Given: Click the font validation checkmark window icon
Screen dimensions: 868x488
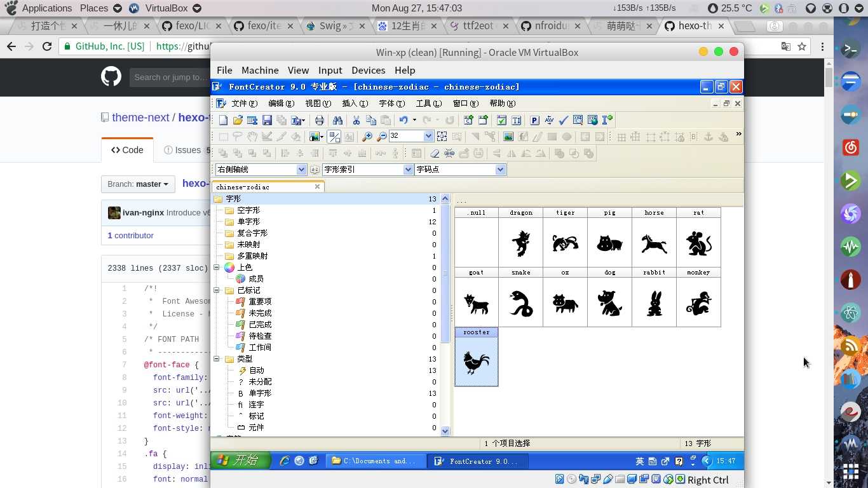Looking at the screenshot, I should pos(501,120).
